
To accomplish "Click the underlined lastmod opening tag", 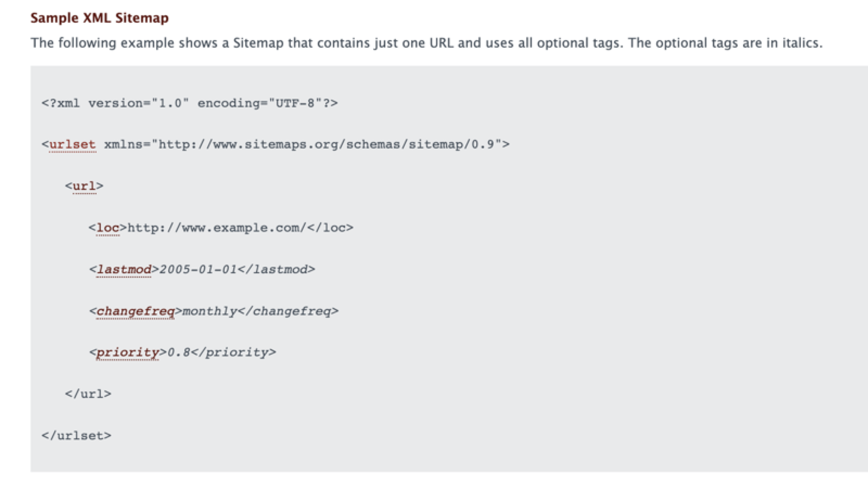I will point(124,269).
